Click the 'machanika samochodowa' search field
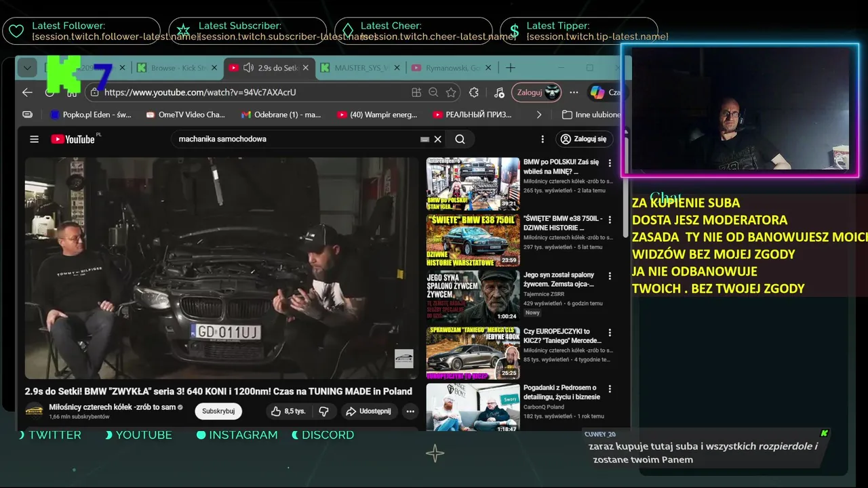The height and width of the screenshot is (488, 868). 297,139
